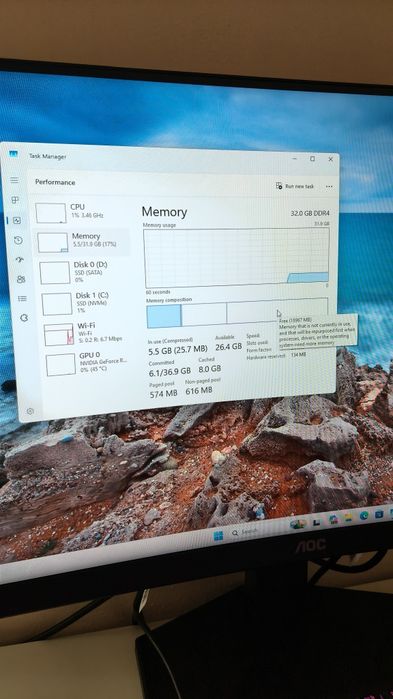The width and height of the screenshot is (393, 699).
Task: Switch to the Processes page icon
Action: coord(15,200)
